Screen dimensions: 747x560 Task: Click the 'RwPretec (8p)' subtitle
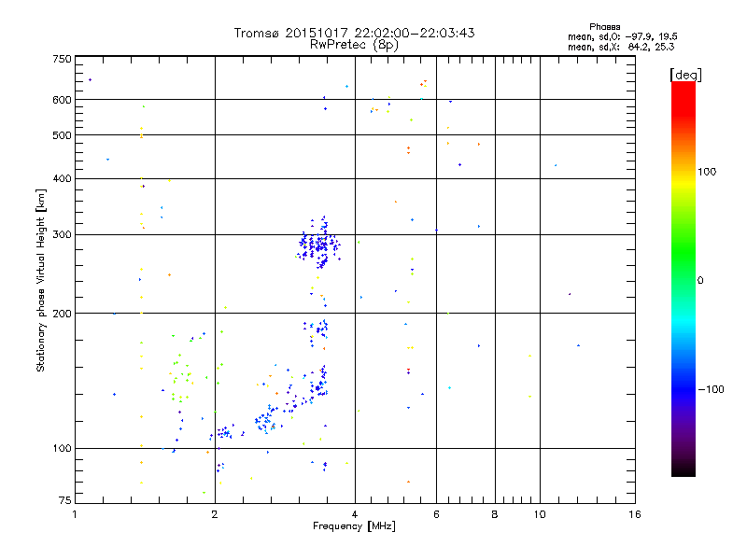click(354, 45)
